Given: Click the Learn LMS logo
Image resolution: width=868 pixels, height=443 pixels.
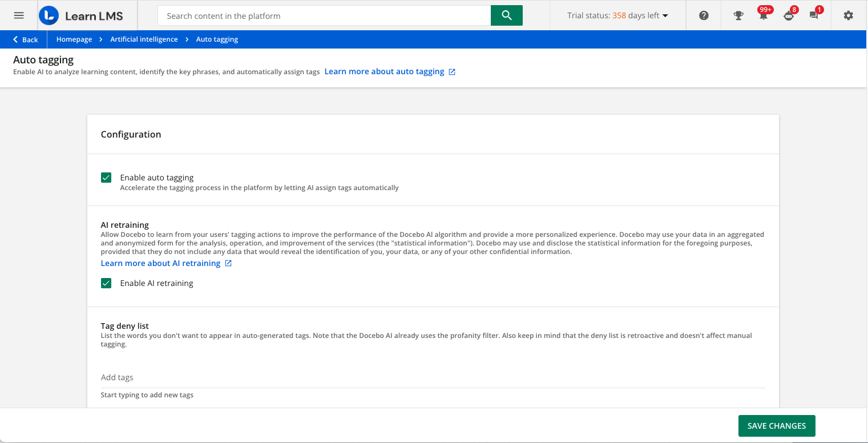Looking at the screenshot, I should pyautogui.click(x=81, y=15).
